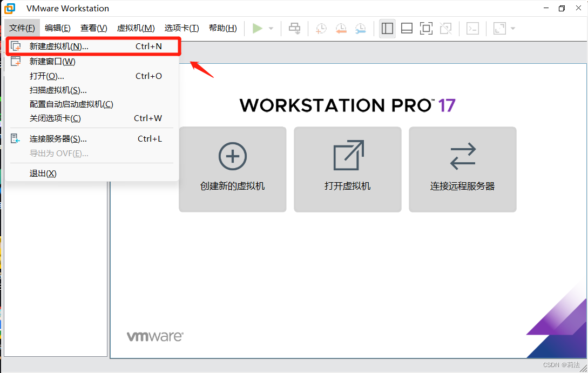Close the VMware Workstation window
This screenshot has width=588, height=373.
(579, 8)
